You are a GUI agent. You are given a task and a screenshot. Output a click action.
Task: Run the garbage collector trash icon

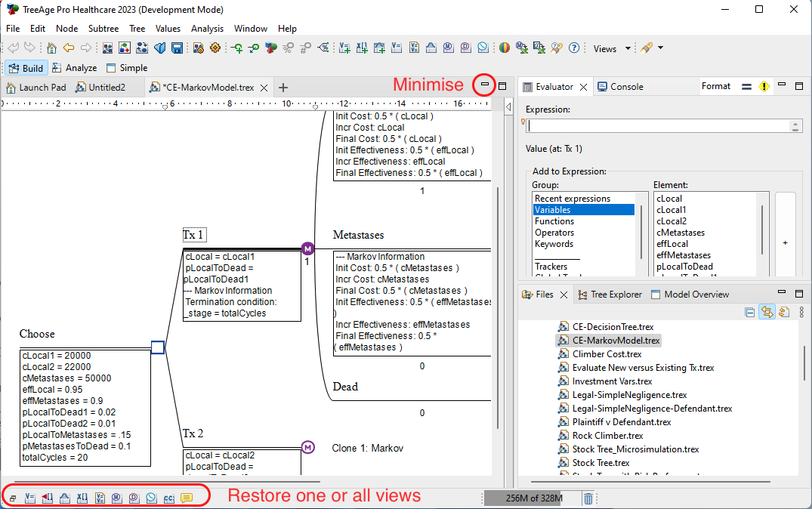588,498
